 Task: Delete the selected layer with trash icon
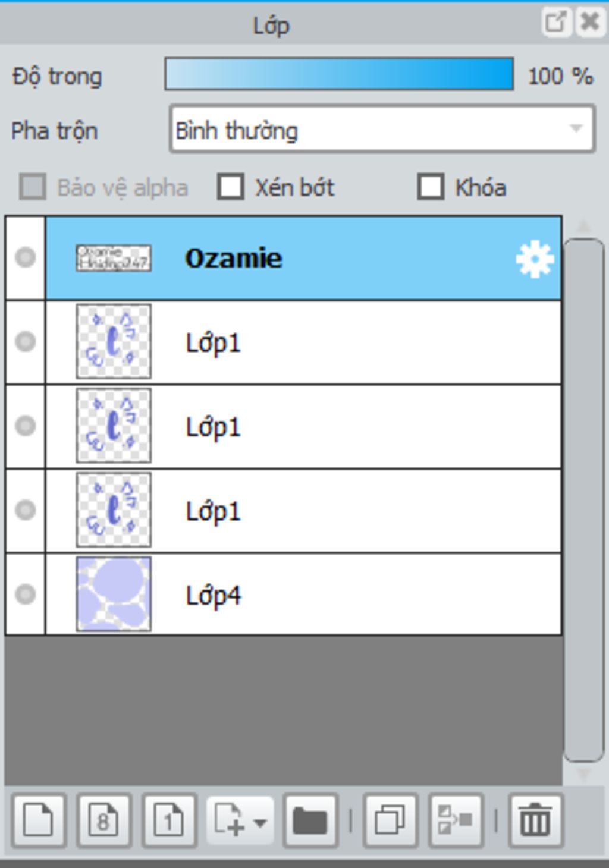pyautogui.click(x=535, y=820)
